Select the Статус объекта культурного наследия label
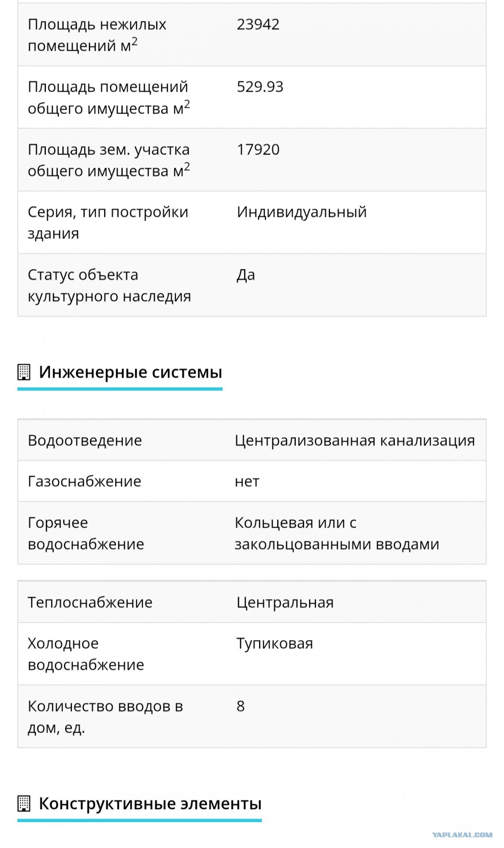 (109, 285)
